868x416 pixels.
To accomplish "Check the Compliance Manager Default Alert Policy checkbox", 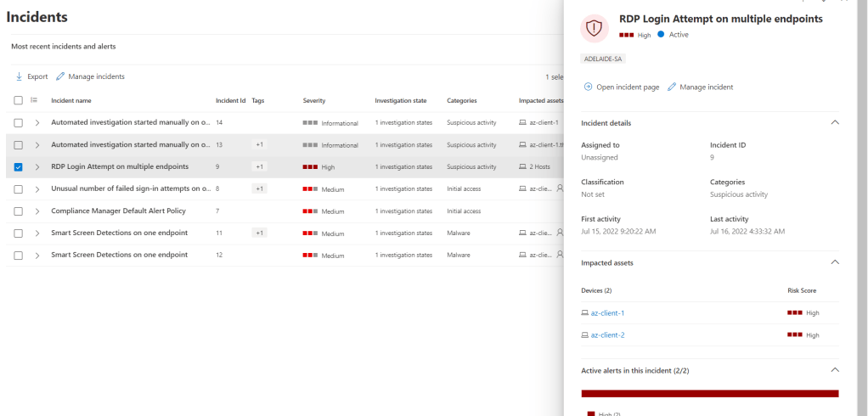I will [19, 211].
